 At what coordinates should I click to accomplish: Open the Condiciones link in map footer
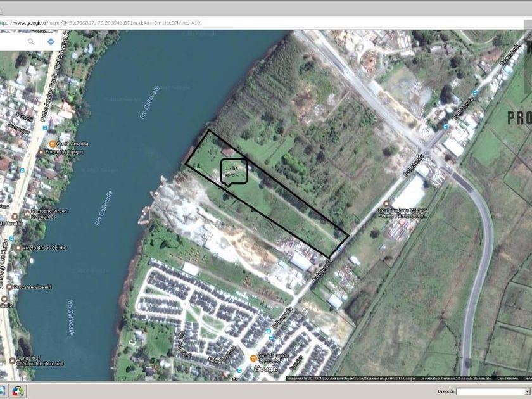point(507,378)
